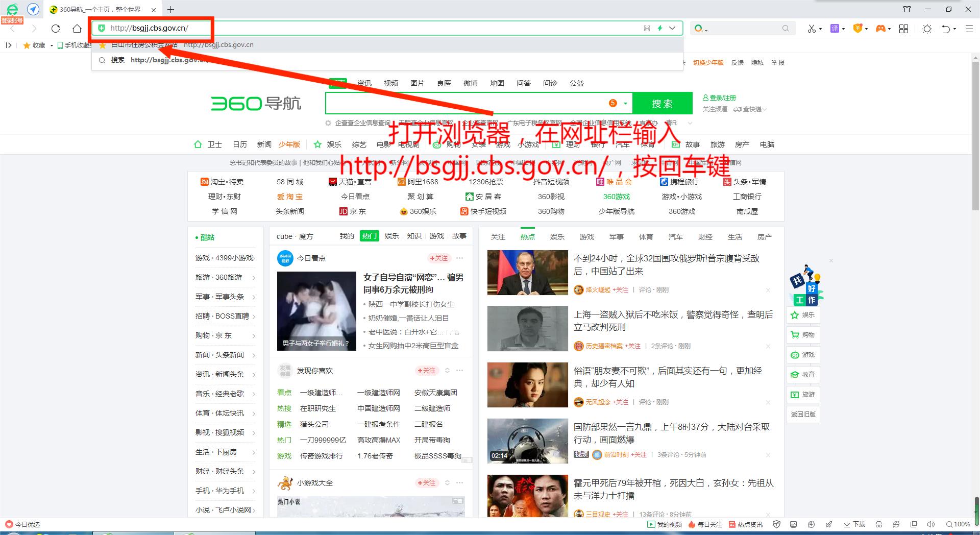The width and height of the screenshot is (980, 535).
Task: Follow 烽火崛起 author with +关注
Action: click(620, 290)
